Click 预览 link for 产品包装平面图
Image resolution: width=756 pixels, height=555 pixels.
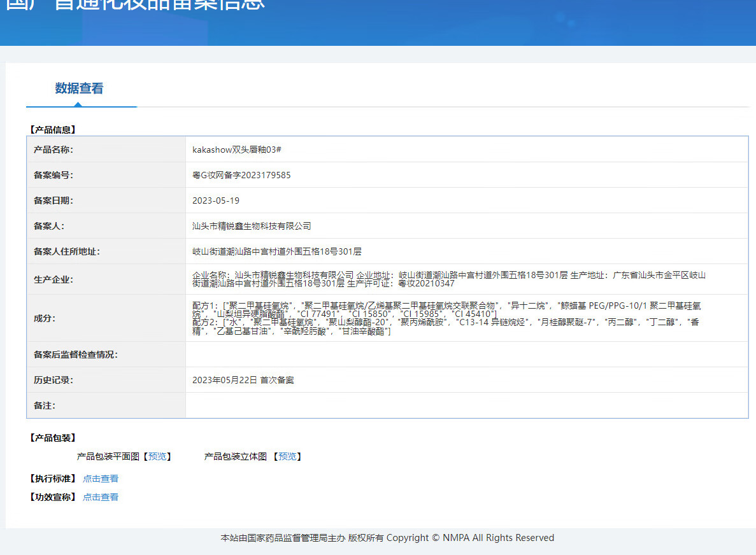pyautogui.click(x=157, y=456)
